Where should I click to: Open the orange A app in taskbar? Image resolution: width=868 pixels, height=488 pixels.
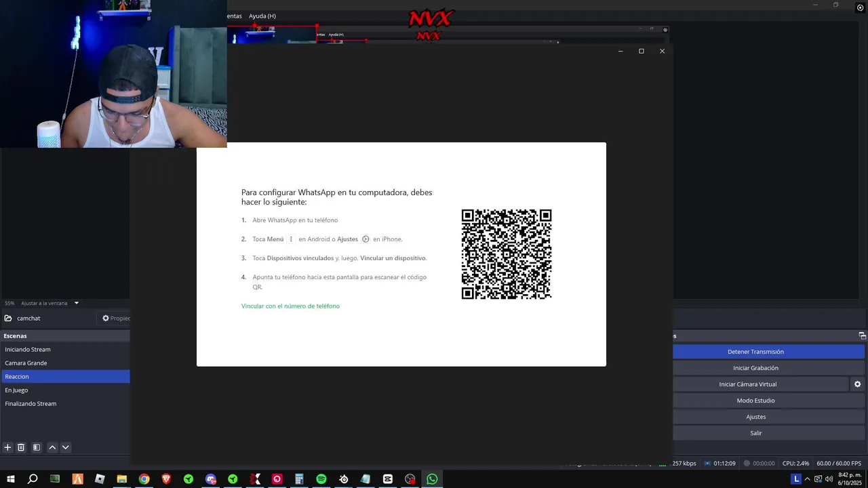click(77, 479)
